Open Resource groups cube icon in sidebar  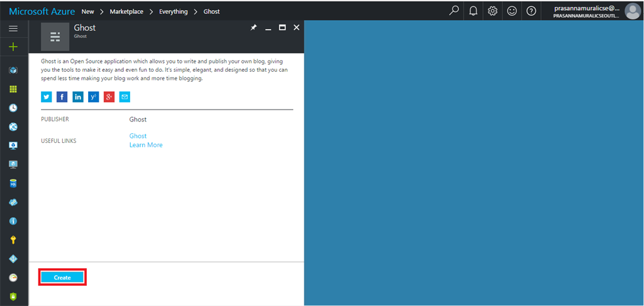tap(13, 71)
